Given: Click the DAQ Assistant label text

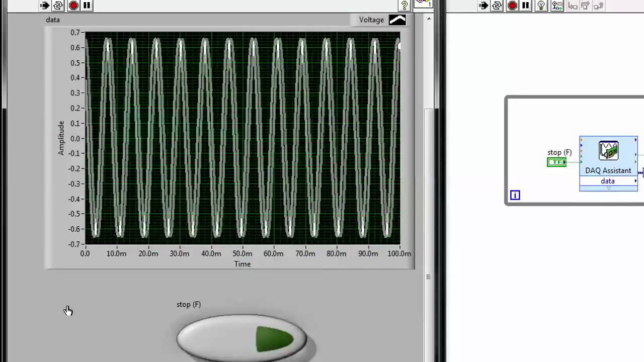Looking at the screenshot, I should coord(608,170).
